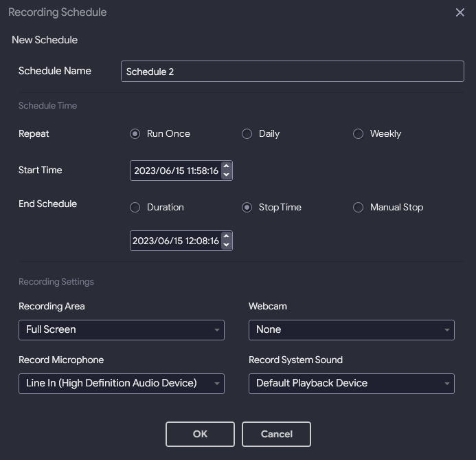The image size is (476, 460).
Task: Increase the stop time with up arrow
Action: 227,237
